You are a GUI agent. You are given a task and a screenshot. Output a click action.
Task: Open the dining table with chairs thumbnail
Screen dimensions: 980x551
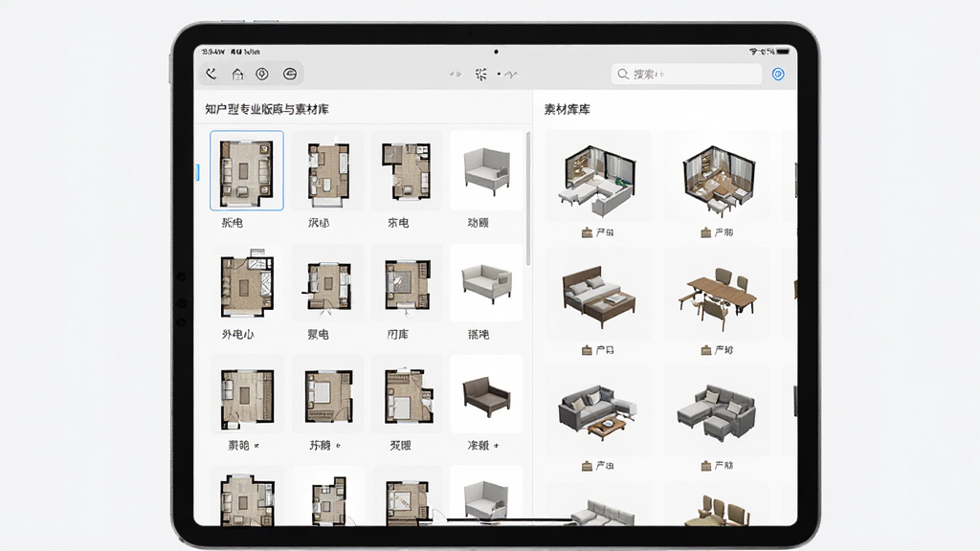click(x=717, y=294)
